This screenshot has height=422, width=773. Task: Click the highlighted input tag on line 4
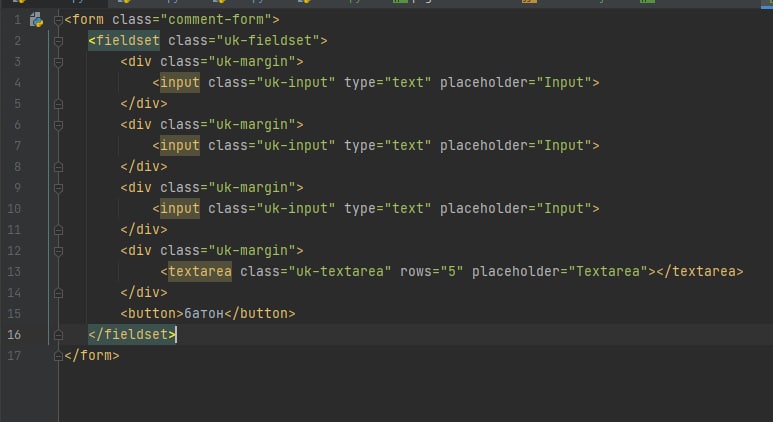180,82
